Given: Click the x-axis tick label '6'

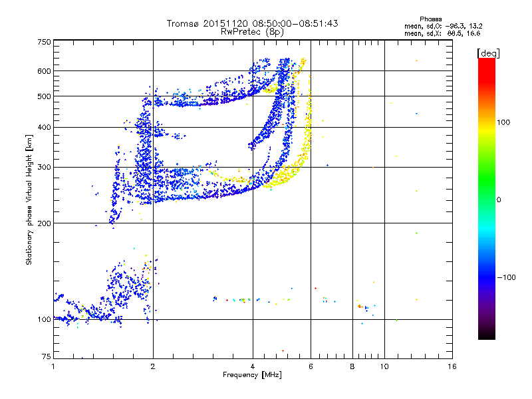Looking at the screenshot, I should tap(311, 366).
